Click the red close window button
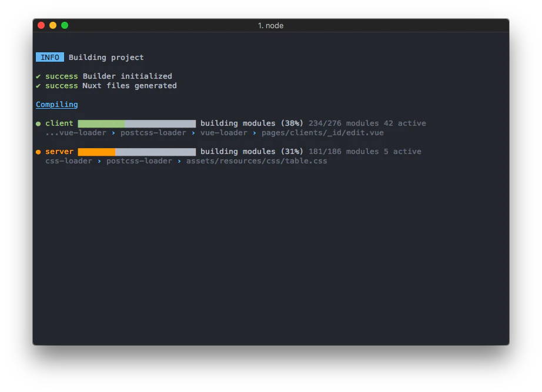542x392 pixels. click(41, 25)
